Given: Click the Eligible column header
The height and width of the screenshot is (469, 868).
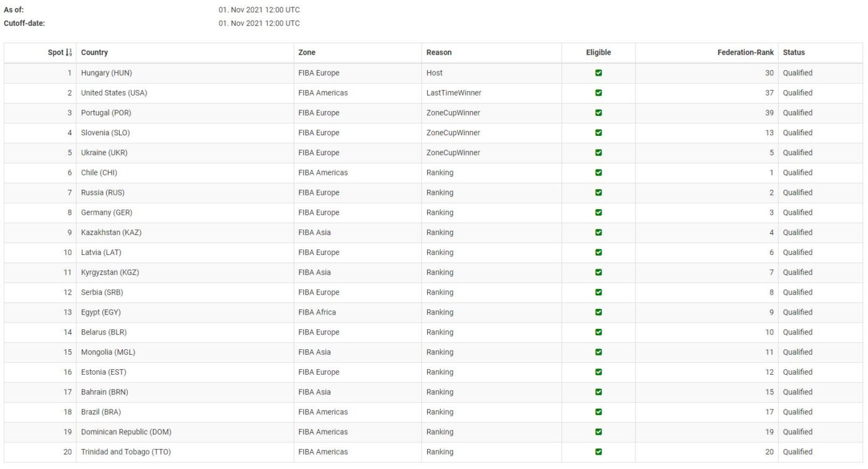Looking at the screenshot, I should click(x=598, y=53).
